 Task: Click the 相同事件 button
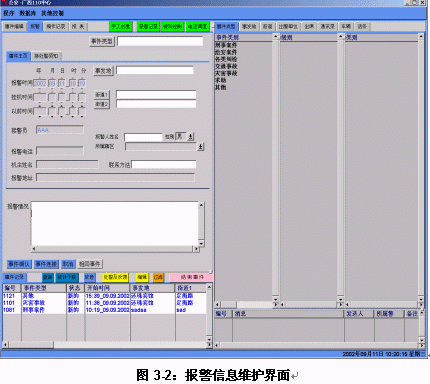coord(90,264)
